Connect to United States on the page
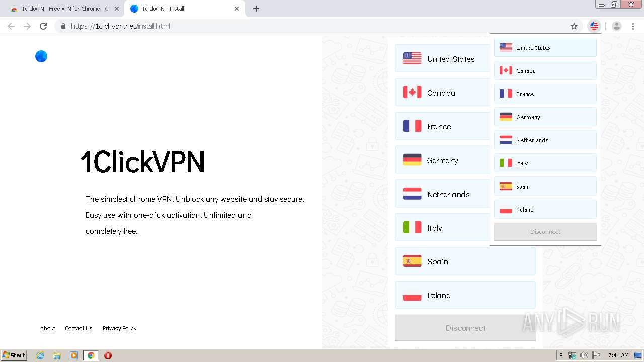This screenshot has height=362, width=644. point(465,59)
